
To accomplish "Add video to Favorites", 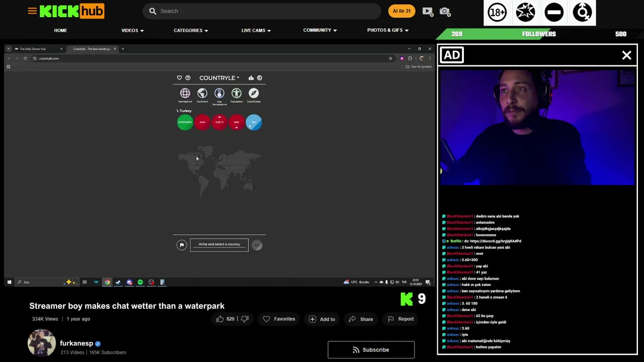I will [x=279, y=319].
